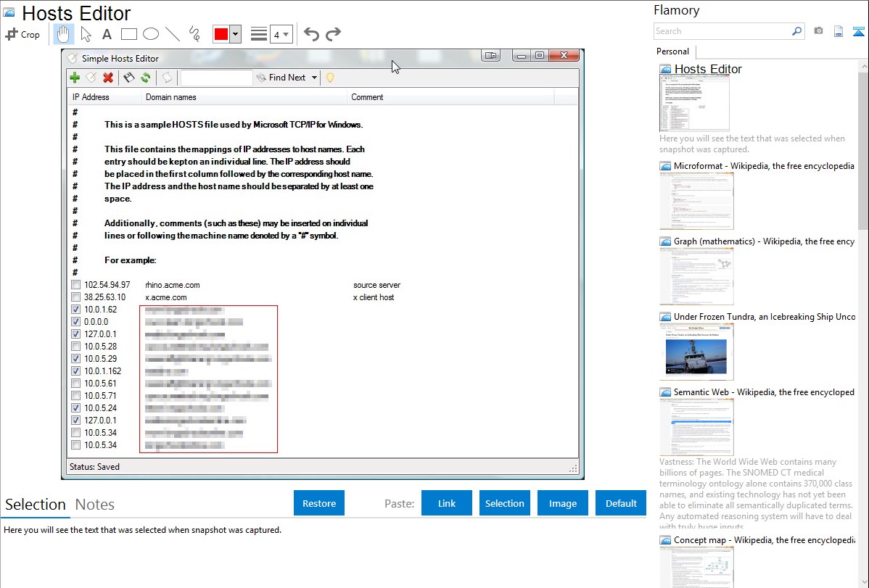Click the red color swatch
Screen dimensions: 869x588
221,34
